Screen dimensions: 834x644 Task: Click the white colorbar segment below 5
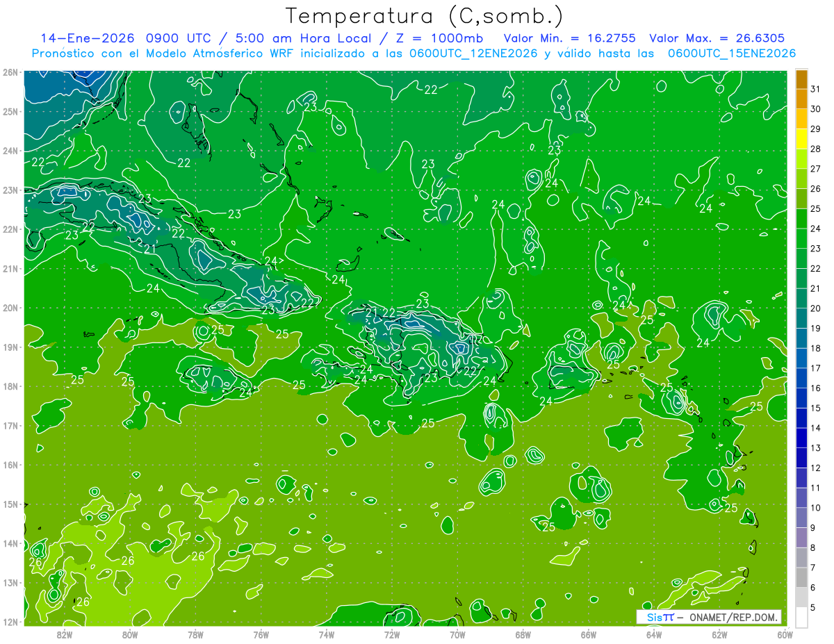[x=801, y=618]
